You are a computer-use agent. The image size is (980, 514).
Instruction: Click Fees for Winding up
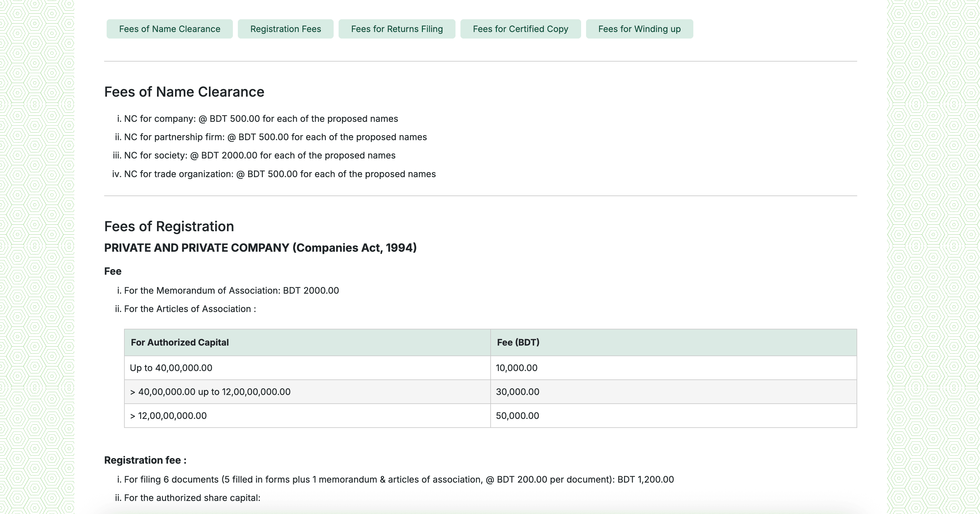639,29
